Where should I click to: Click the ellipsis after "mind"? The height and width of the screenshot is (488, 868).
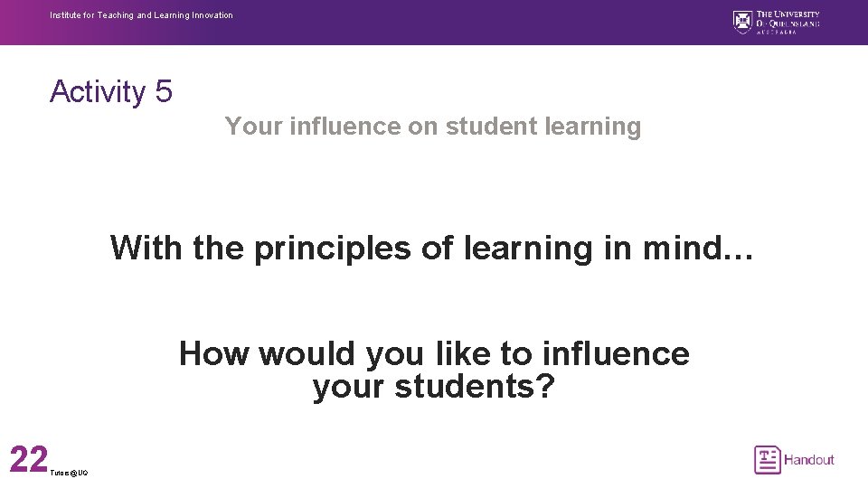pos(739,256)
